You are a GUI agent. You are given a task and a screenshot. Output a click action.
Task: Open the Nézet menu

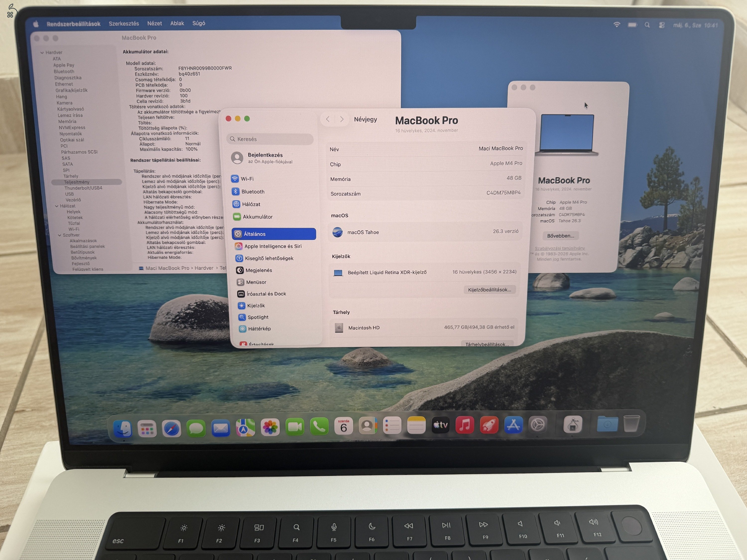pyautogui.click(x=155, y=23)
